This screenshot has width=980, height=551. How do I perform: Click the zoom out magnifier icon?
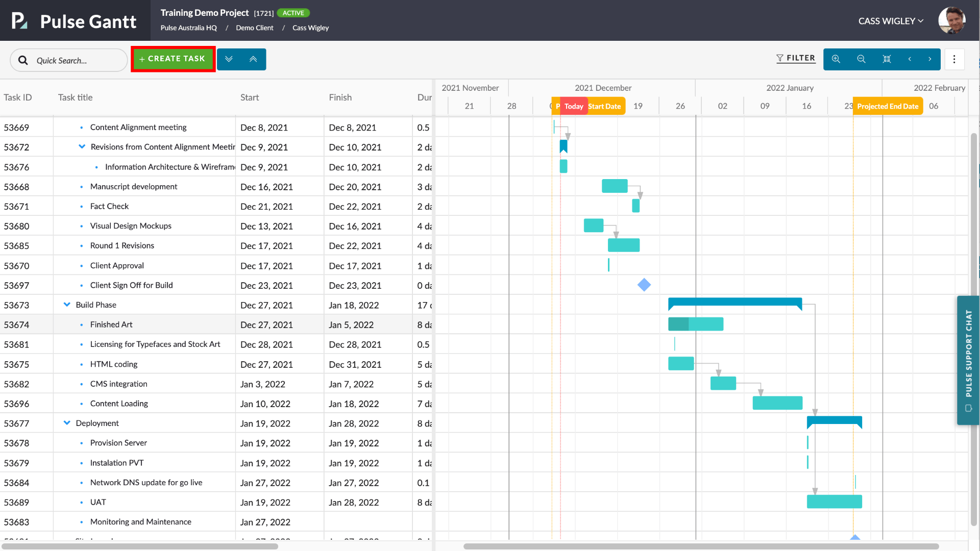pos(861,59)
